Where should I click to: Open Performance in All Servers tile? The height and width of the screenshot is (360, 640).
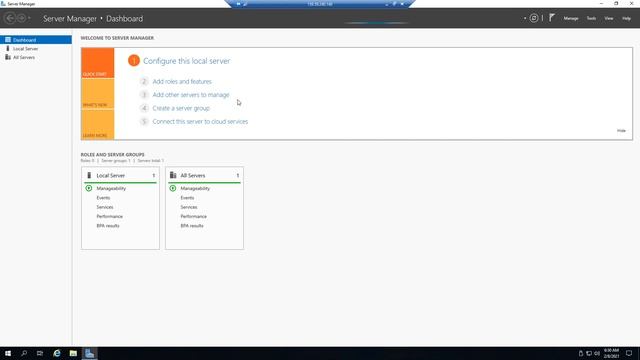click(x=193, y=216)
